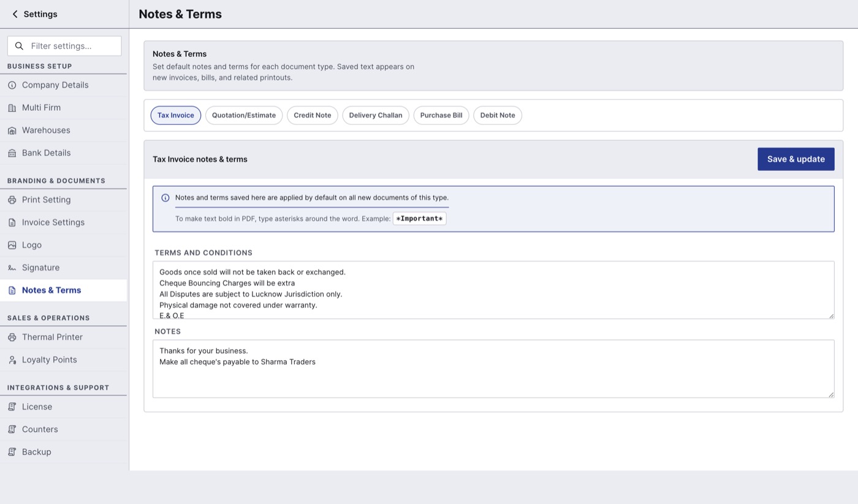This screenshot has height=504, width=858.
Task: Click the Loyalty Points person icon
Action: (12, 360)
